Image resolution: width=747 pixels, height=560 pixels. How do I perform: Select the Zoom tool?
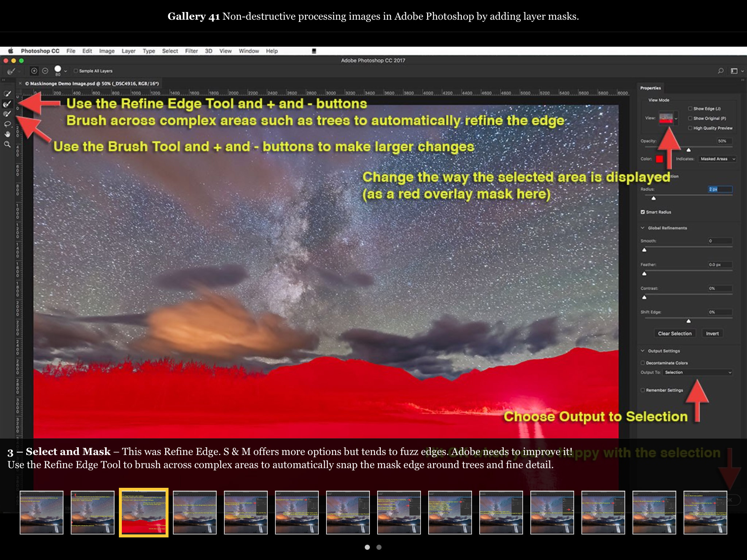(x=7, y=144)
